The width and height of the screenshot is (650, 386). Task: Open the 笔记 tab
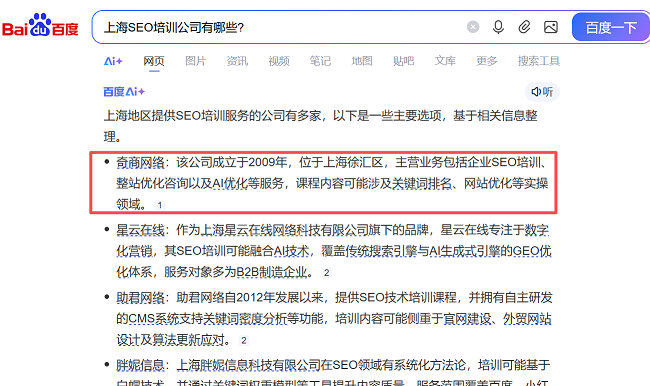coord(320,61)
